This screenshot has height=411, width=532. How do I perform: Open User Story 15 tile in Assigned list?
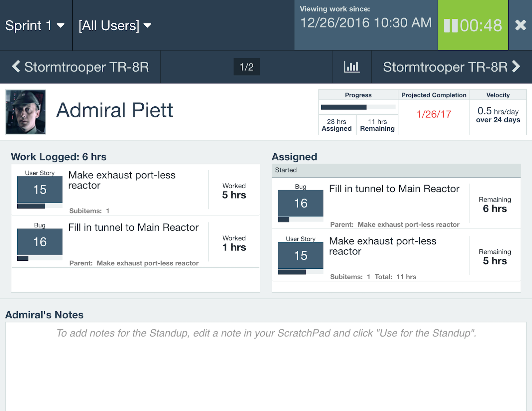tap(301, 255)
